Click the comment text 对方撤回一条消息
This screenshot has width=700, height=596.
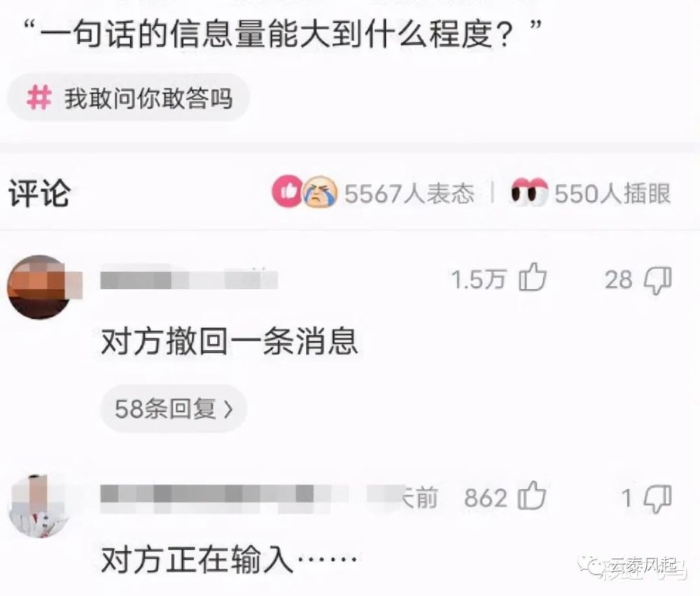[230, 342]
